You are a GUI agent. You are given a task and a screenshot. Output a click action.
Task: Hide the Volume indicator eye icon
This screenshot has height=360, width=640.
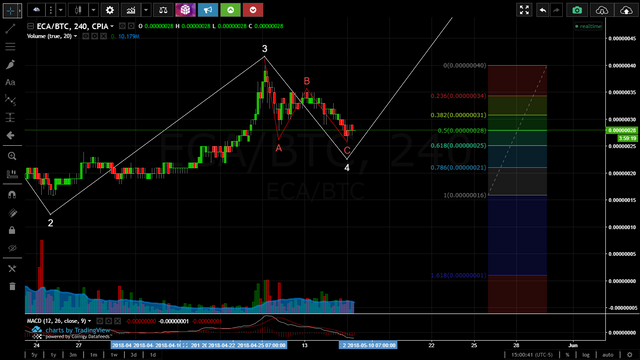pos(86,36)
